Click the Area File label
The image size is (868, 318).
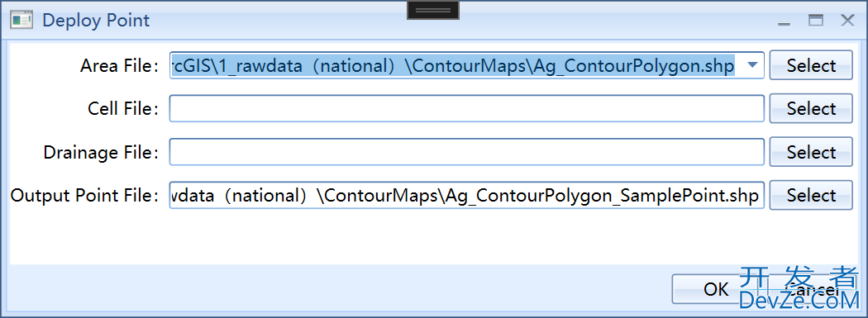(120, 65)
